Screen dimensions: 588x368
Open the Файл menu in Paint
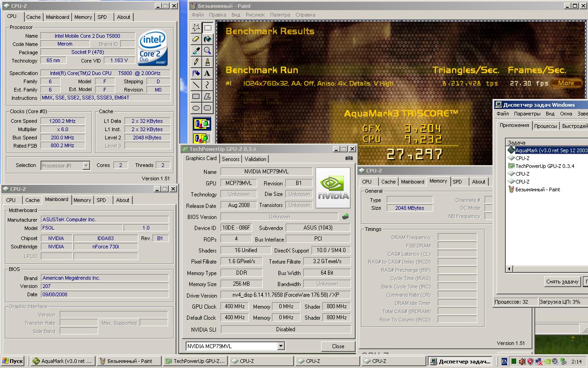[x=198, y=15]
